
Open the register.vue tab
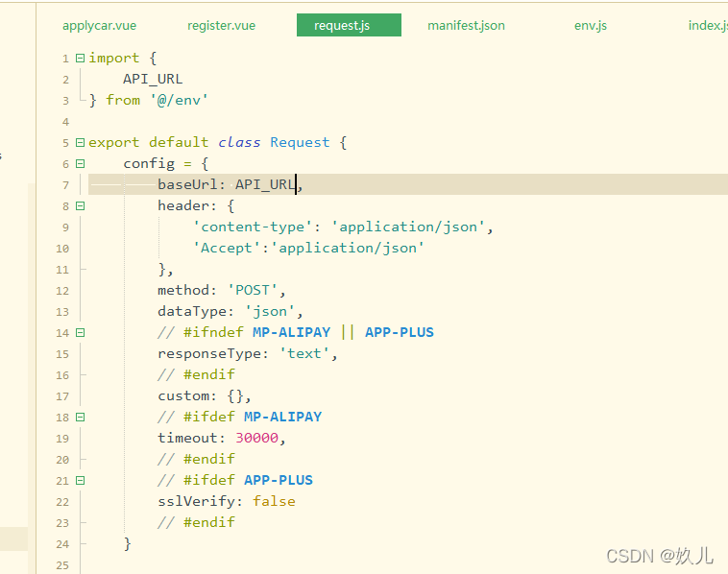(x=221, y=26)
